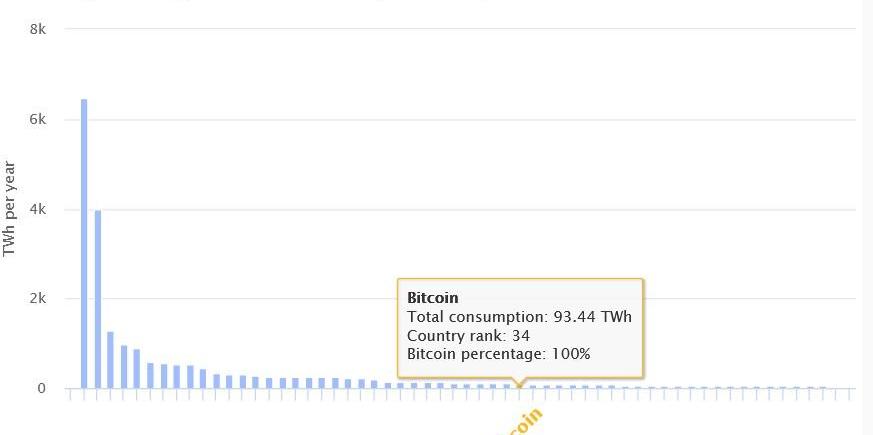873x435 pixels.
Task: Click the TWh per year axis title
Action: tap(8, 209)
